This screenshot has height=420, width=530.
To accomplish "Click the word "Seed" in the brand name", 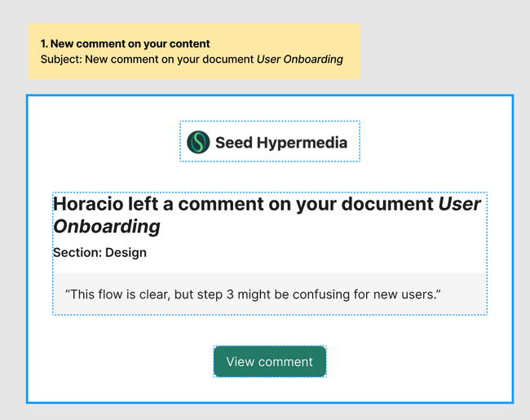I will pyautogui.click(x=234, y=143).
